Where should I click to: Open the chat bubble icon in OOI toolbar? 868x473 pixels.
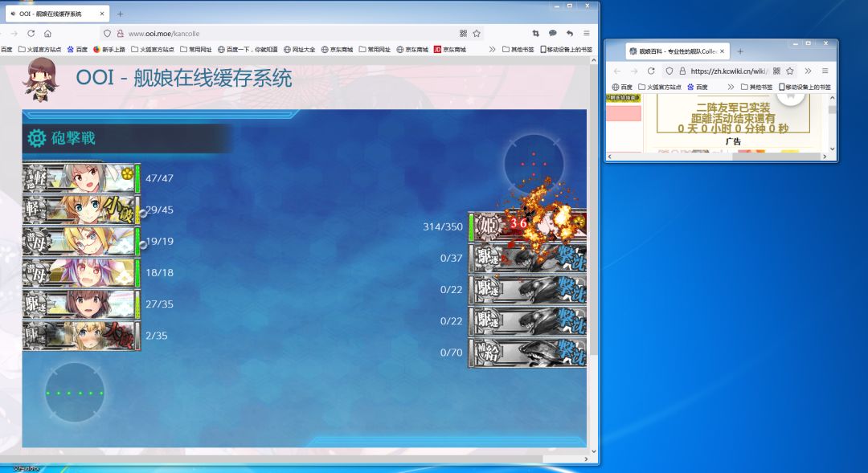point(552,33)
